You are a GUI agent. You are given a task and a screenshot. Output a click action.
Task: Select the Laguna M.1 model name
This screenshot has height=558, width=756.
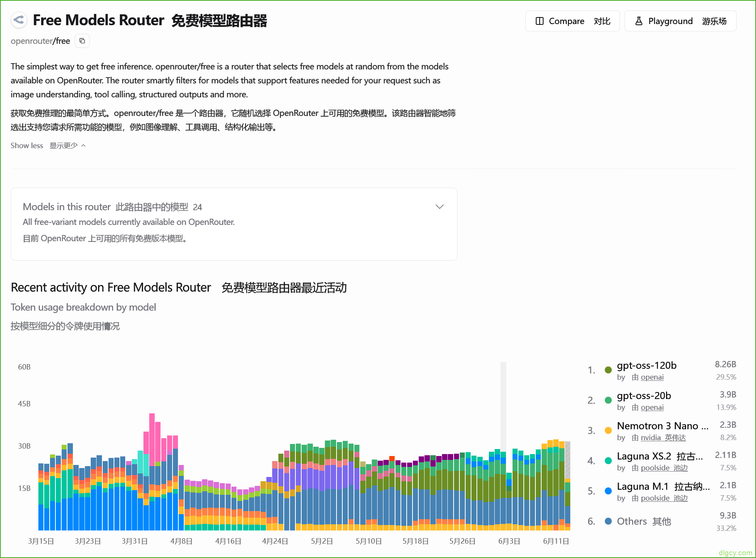(663, 486)
